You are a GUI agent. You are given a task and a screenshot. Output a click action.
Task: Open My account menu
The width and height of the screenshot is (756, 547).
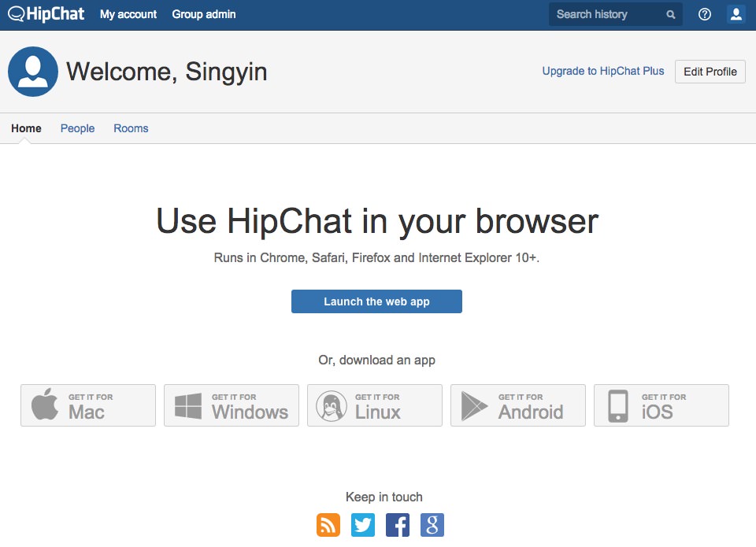[128, 14]
